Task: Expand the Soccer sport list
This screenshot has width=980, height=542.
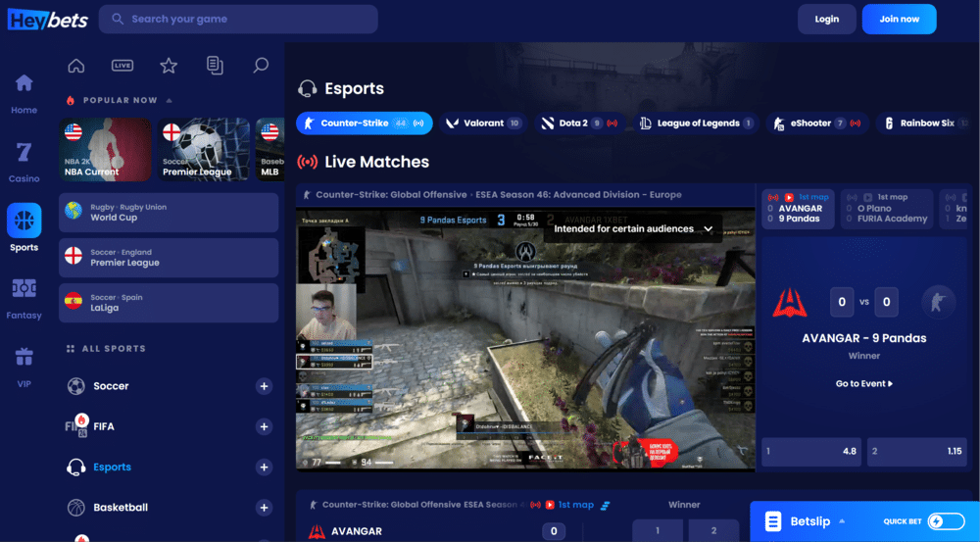Action: point(264,386)
